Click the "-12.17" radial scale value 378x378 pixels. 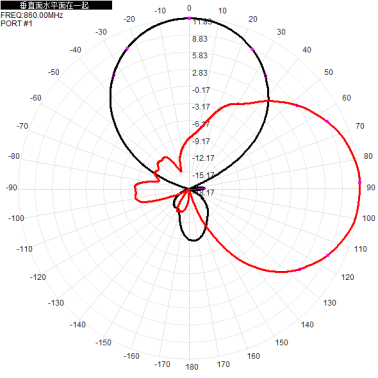[203, 158]
